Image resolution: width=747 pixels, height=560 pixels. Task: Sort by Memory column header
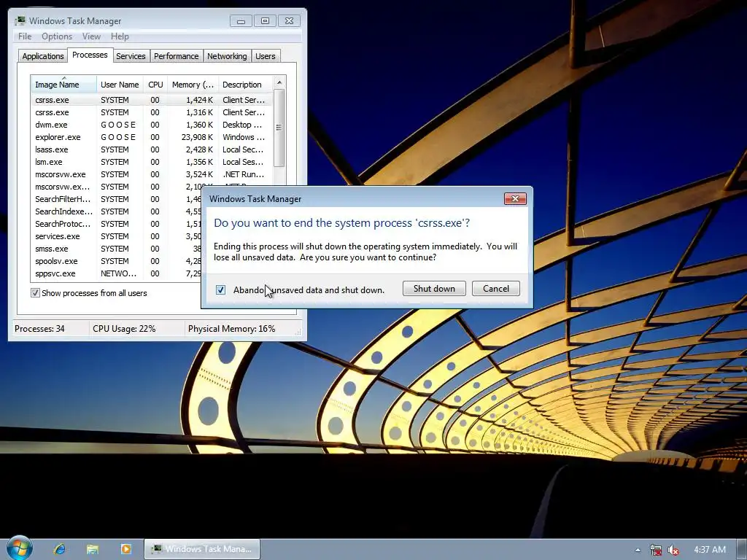point(193,85)
